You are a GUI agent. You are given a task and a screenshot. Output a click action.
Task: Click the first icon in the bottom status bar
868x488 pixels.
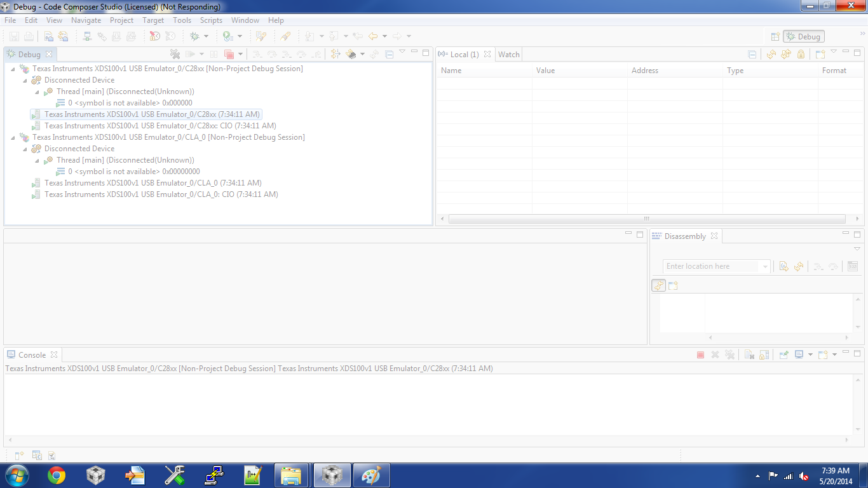pos(20,455)
